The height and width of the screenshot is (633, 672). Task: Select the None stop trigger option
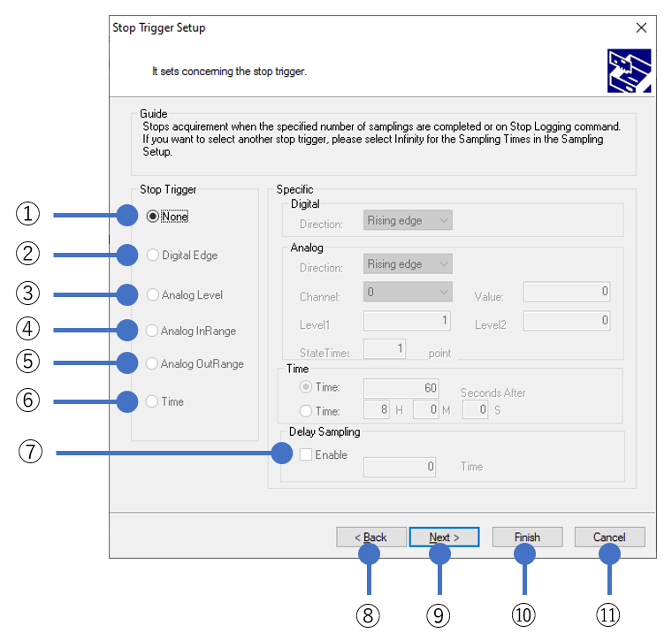pyautogui.click(x=154, y=216)
